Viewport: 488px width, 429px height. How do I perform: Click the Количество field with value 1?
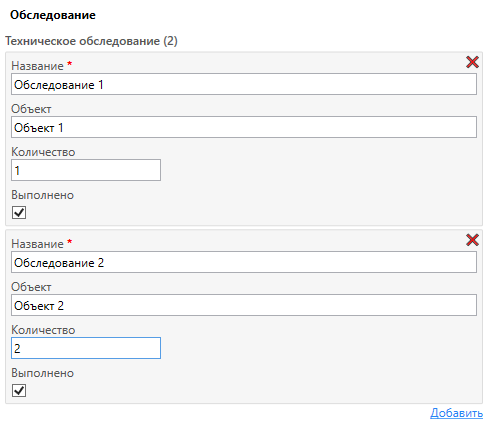[86, 170]
